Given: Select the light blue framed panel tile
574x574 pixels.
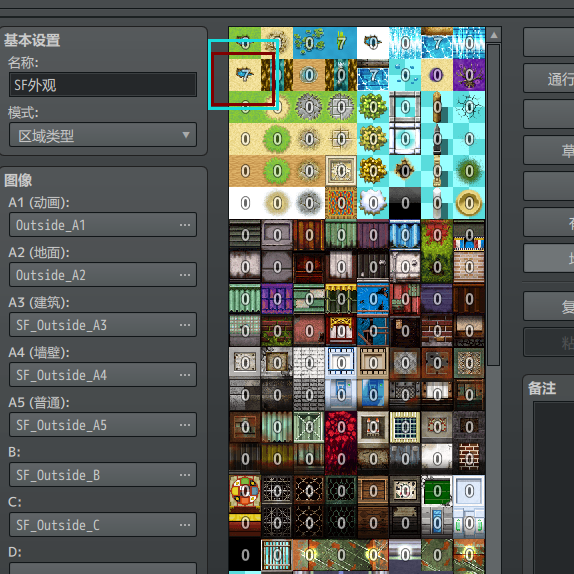Looking at the screenshot, I should point(469,491).
